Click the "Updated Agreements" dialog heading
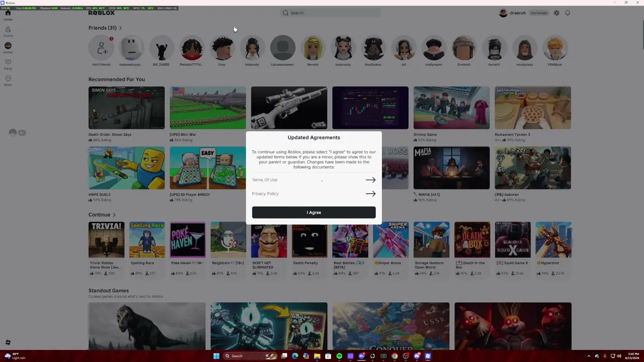This screenshot has width=644, height=362. (314, 138)
